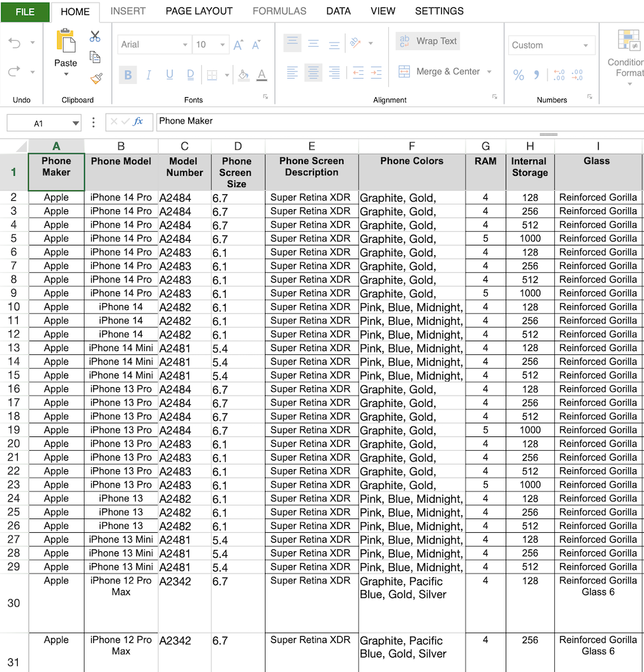Open Conditional Format icon

(629, 40)
